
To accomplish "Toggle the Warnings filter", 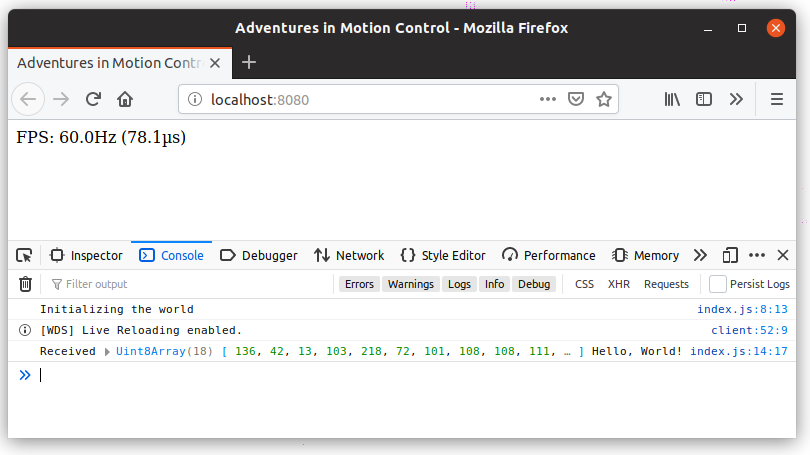I will tap(411, 284).
